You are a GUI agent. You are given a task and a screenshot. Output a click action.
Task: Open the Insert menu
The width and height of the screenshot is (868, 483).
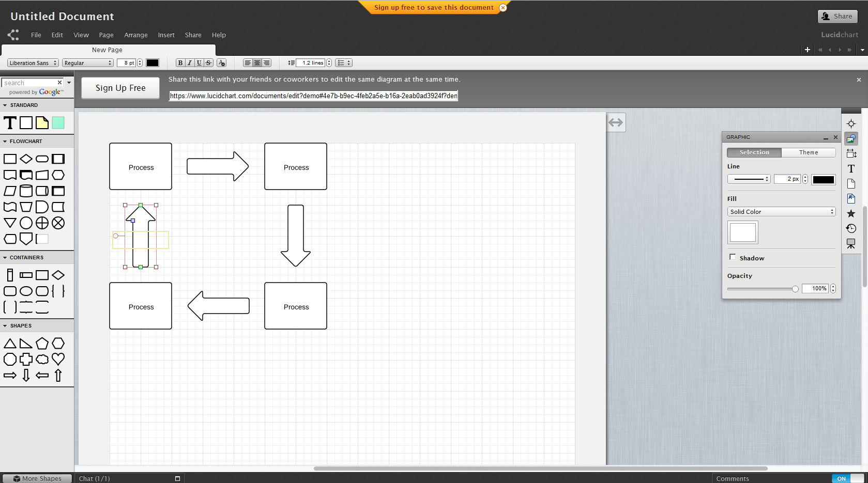[166, 35]
